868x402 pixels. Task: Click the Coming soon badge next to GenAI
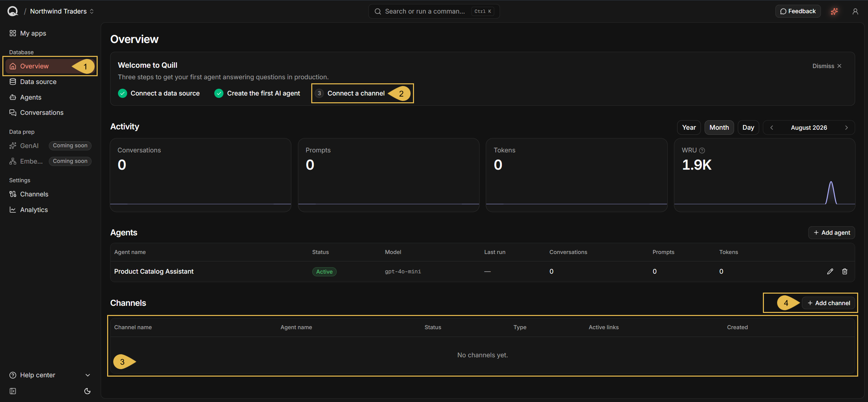pyautogui.click(x=70, y=146)
